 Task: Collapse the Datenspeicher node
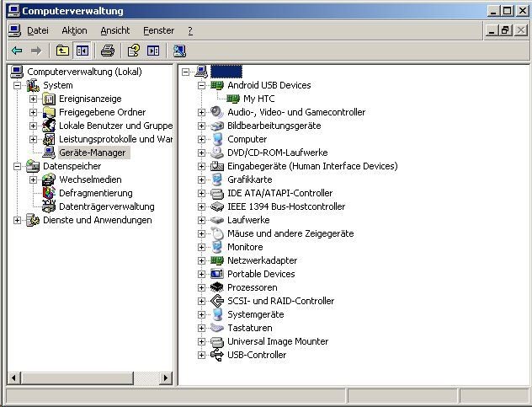17,166
